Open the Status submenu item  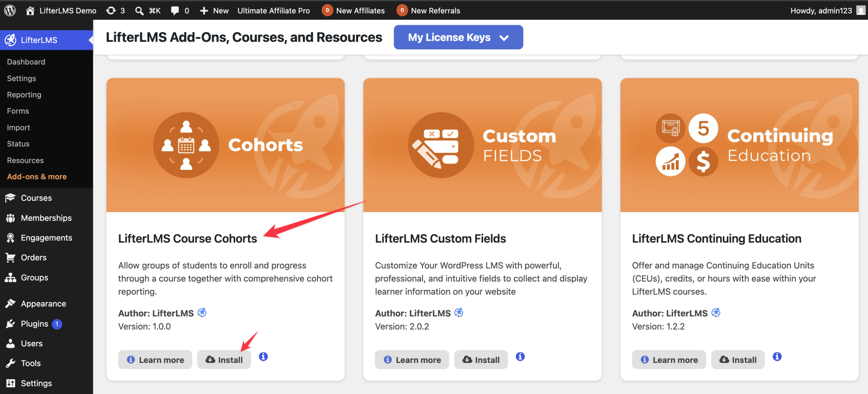pyautogui.click(x=18, y=144)
